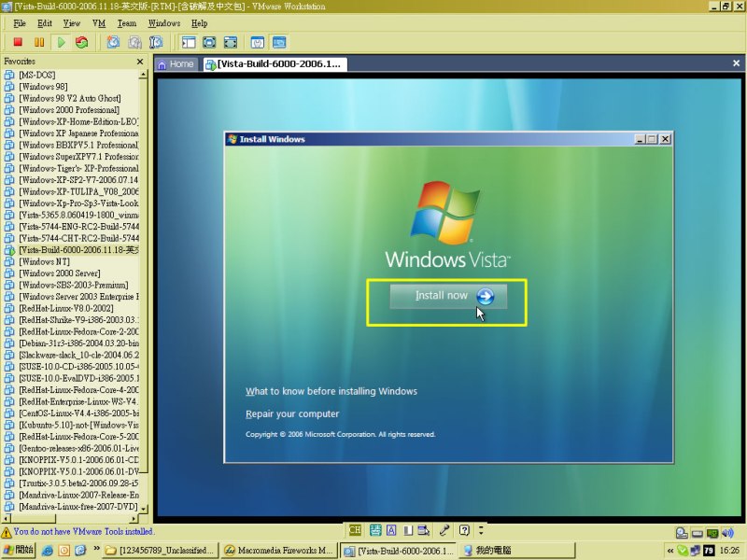Expand hidden tray icons with « arrow
The image size is (747, 560).
point(670,551)
